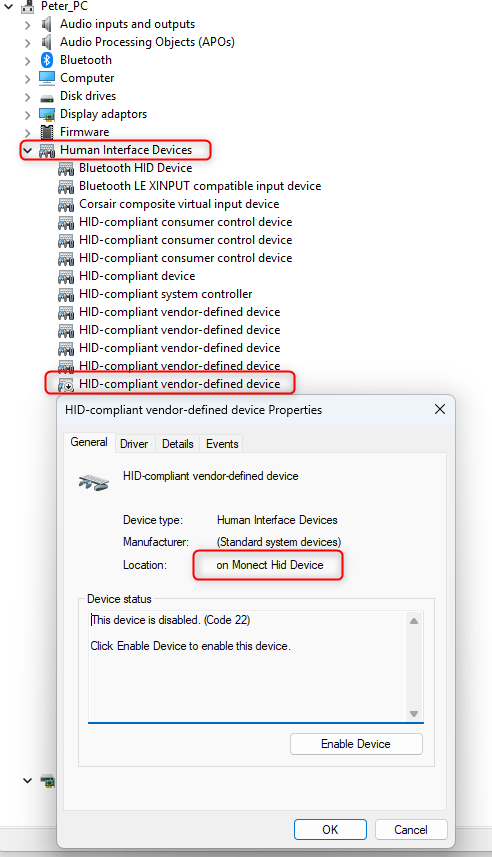Click the Audio inputs and outputs speaker icon
492x857 pixels.
pyautogui.click(x=47, y=24)
